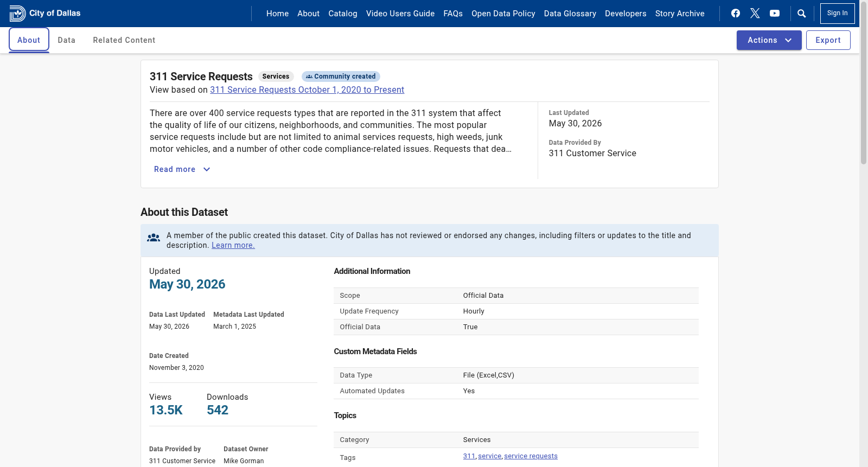This screenshot has height=467, width=868.
Task: Open the YouTube icon link
Action: (775, 14)
